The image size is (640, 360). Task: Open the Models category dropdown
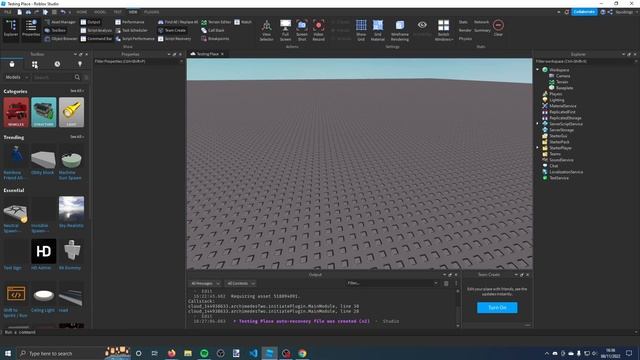(17, 77)
